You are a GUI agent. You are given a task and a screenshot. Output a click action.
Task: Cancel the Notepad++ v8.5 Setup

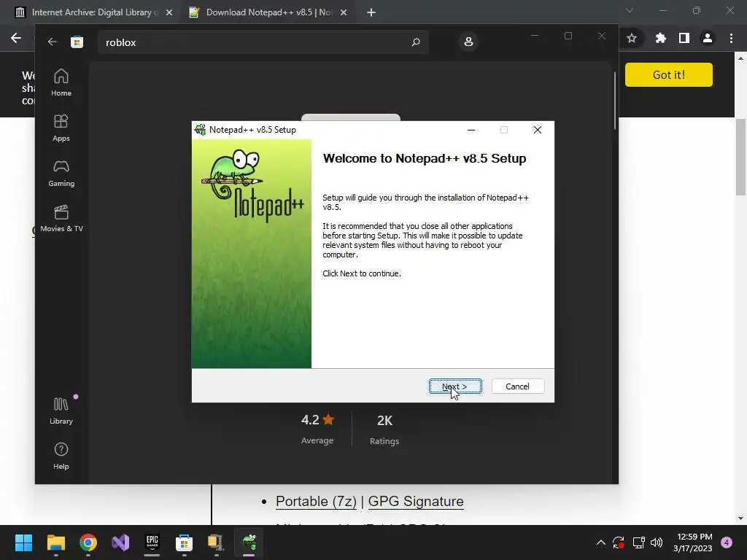[517, 386]
